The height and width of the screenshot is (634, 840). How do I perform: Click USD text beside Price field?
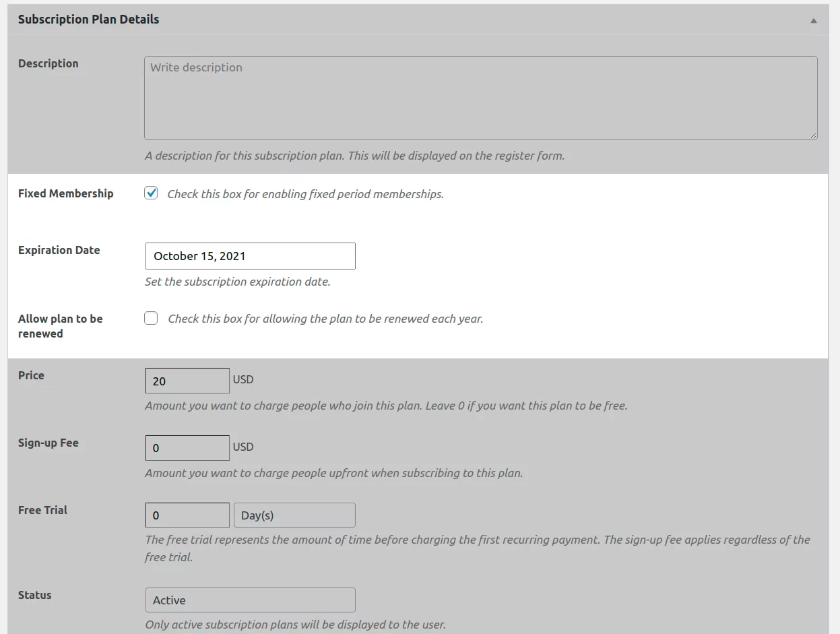point(243,379)
